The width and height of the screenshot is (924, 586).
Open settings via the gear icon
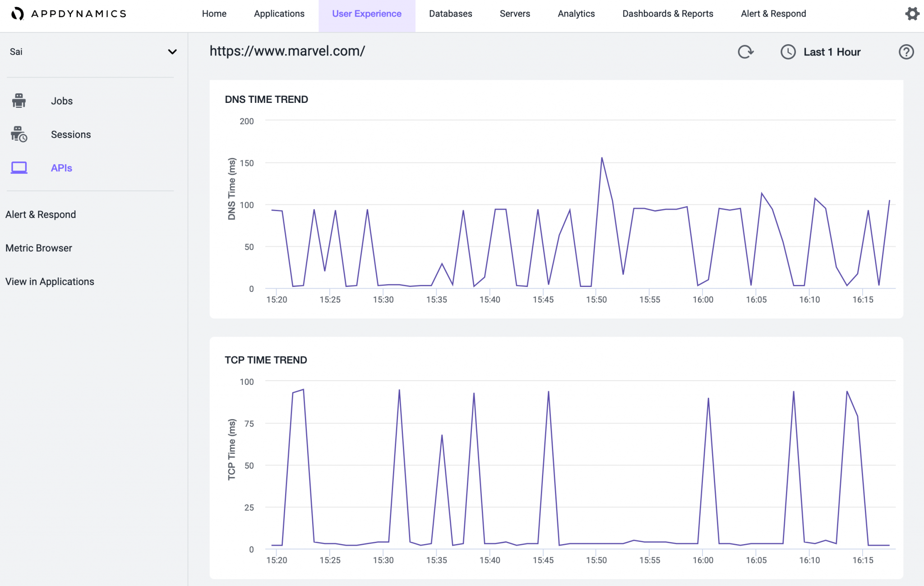tap(912, 14)
